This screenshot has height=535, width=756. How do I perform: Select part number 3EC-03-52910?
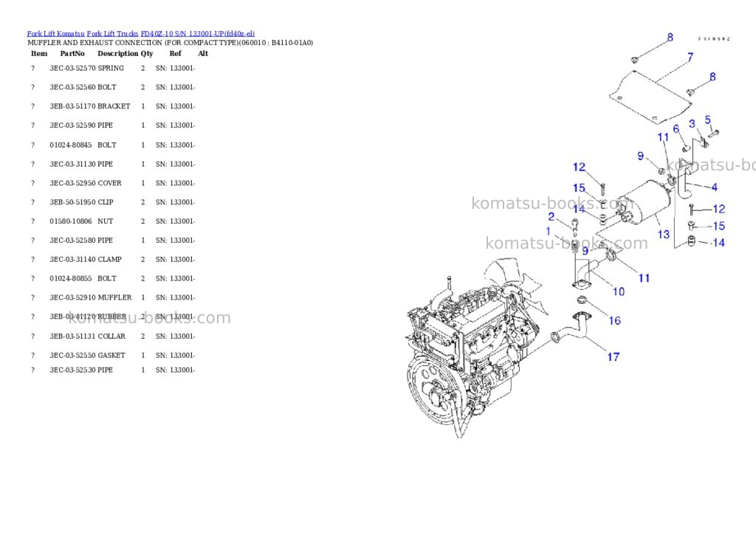[x=72, y=297]
